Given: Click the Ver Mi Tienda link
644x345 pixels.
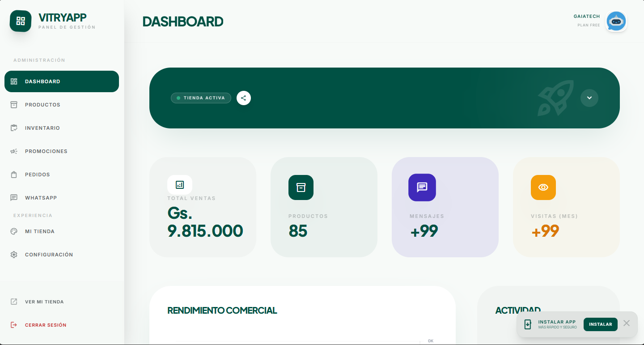Looking at the screenshot, I should click(x=62, y=302).
